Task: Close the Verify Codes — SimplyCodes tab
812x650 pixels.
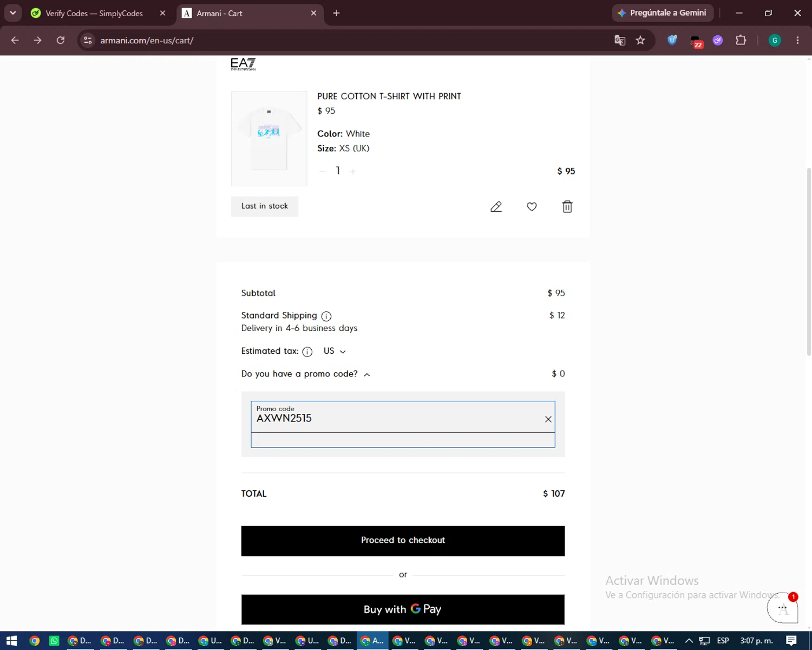Action: point(162,13)
